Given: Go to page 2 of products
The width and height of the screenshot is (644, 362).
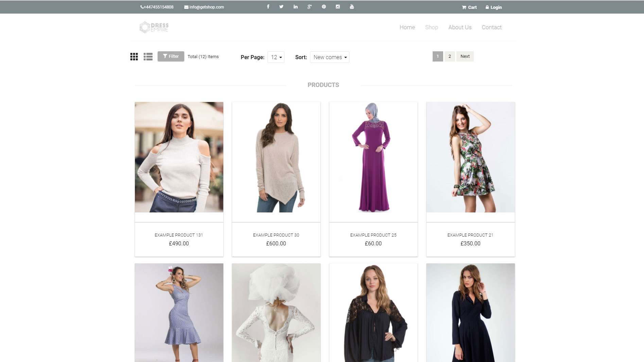Looking at the screenshot, I should (x=450, y=56).
